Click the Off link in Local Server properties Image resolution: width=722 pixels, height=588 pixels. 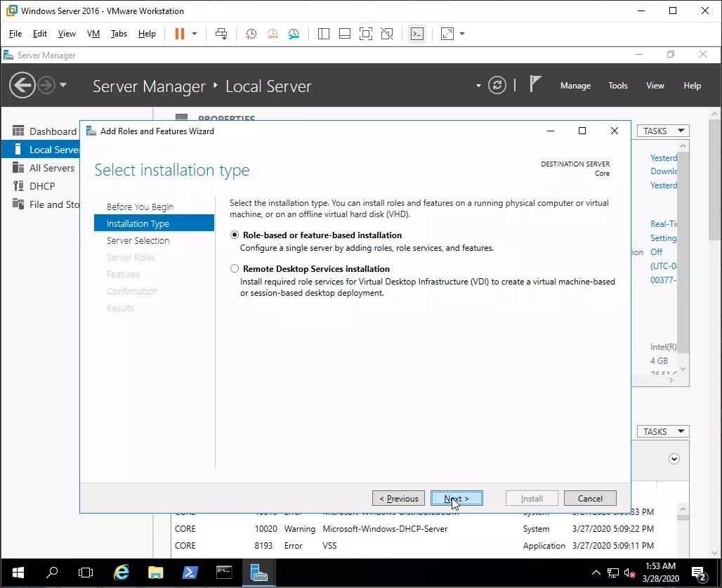(656, 252)
